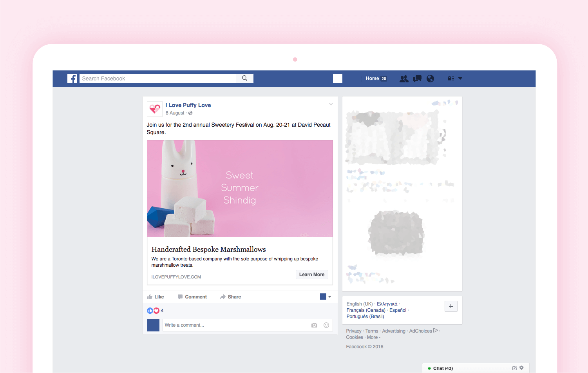Click the Facebook logo icon
Image resolution: width=588 pixels, height=373 pixels.
pyautogui.click(x=72, y=78)
